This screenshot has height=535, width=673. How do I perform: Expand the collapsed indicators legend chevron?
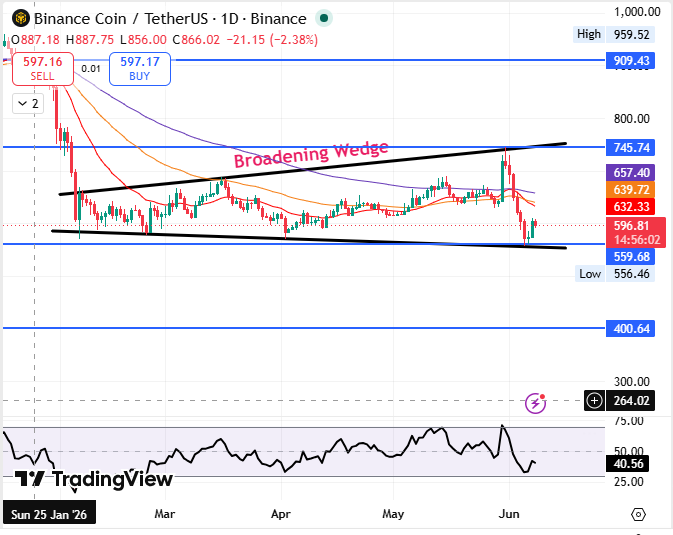pyautogui.click(x=28, y=103)
